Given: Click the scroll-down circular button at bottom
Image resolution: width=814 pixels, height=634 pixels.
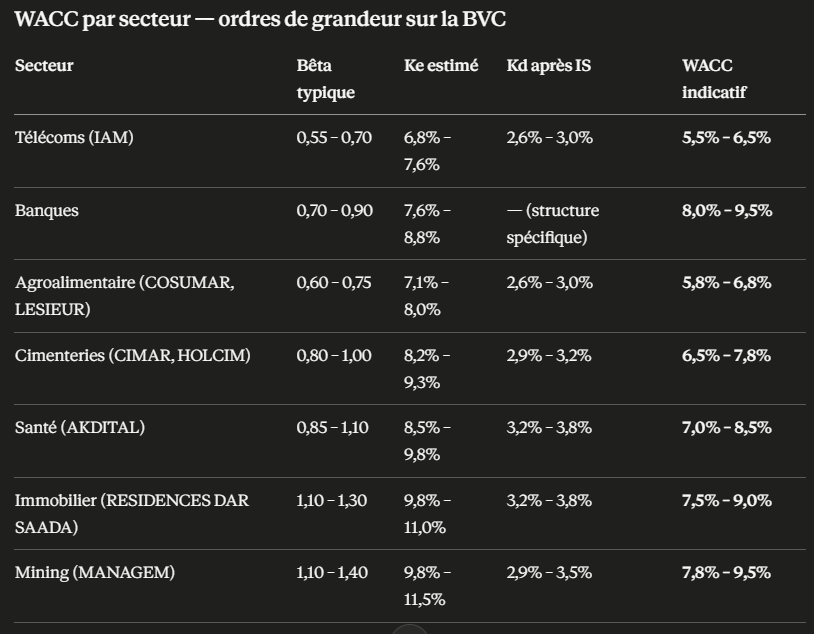Looking at the screenshot, I should click(408, 630).
